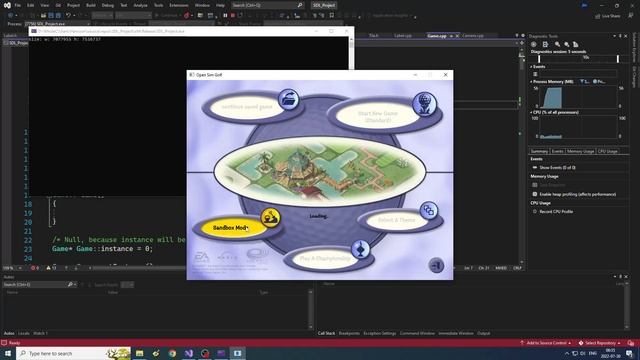Switch to the Watch 1 tab
Image resolution: width=640 pixels, height=360 pixels.
(x=40, y=333)
